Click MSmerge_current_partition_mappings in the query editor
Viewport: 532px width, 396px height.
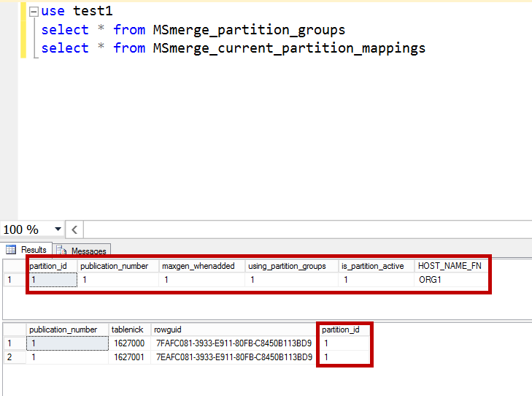(288, 48)
